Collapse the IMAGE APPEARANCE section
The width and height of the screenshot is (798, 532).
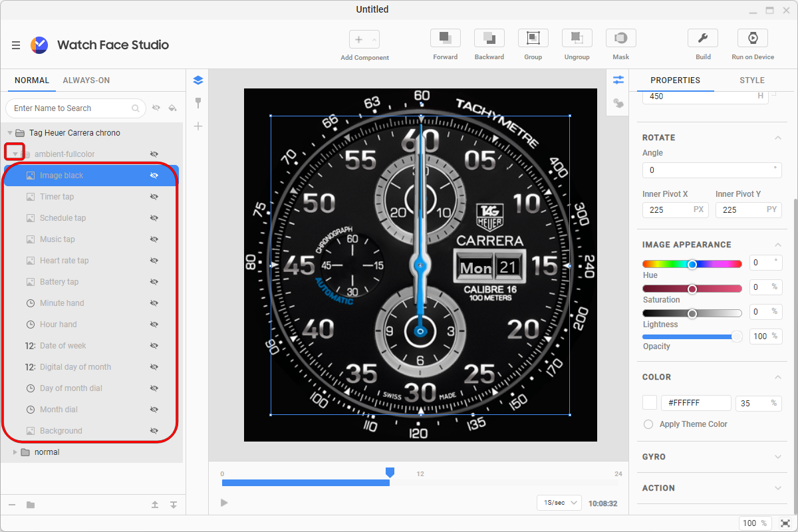point(778,245)
